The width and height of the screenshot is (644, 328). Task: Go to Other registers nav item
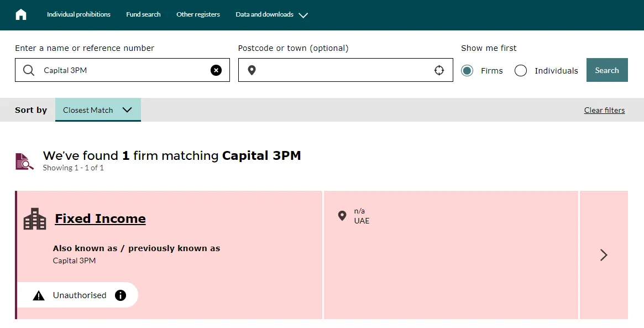(198, 14)
